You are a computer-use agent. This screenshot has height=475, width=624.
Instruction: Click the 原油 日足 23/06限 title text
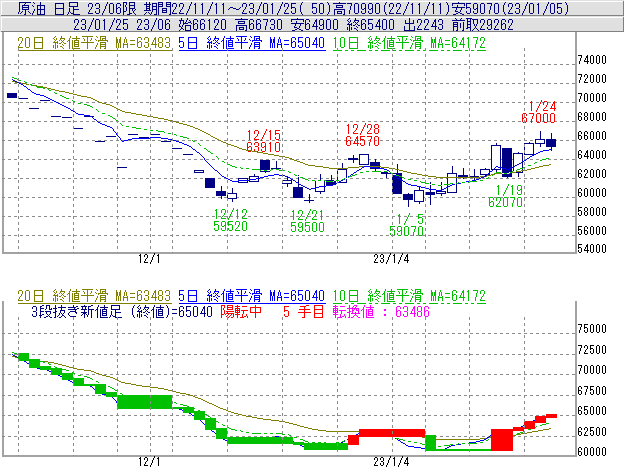[77, 8]
